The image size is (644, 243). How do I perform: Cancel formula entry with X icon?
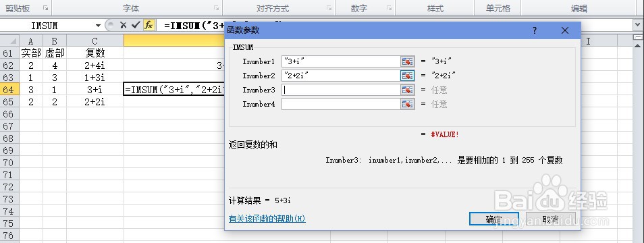[124, 26]
